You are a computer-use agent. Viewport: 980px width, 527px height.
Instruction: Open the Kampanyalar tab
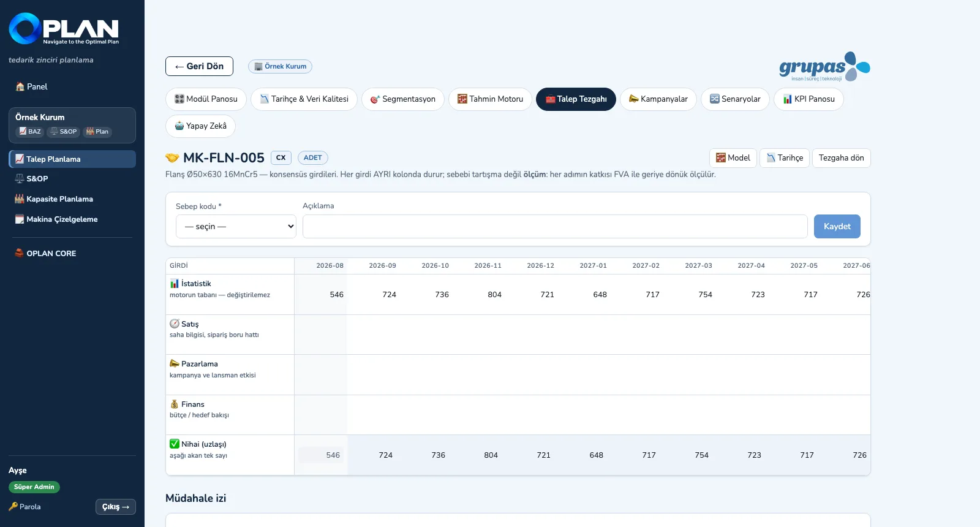click(658, 99)
